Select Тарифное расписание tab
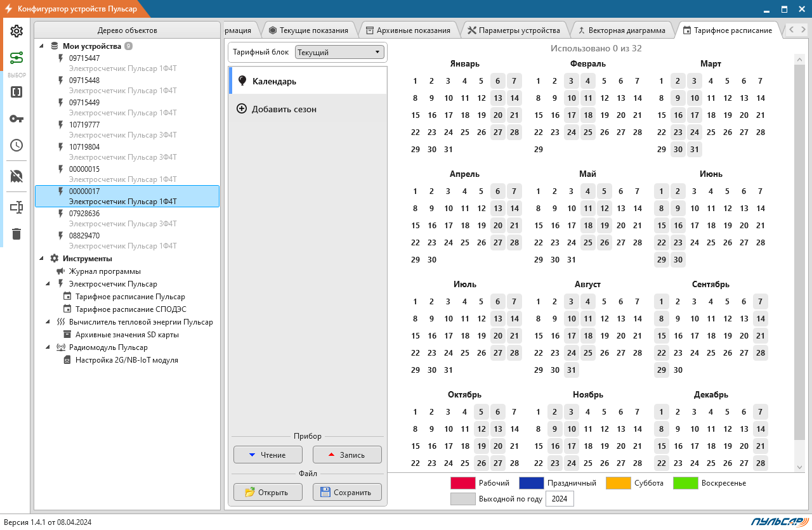This screenshot has width=812, height=530. pyautogui.click(x=727, y=30)
